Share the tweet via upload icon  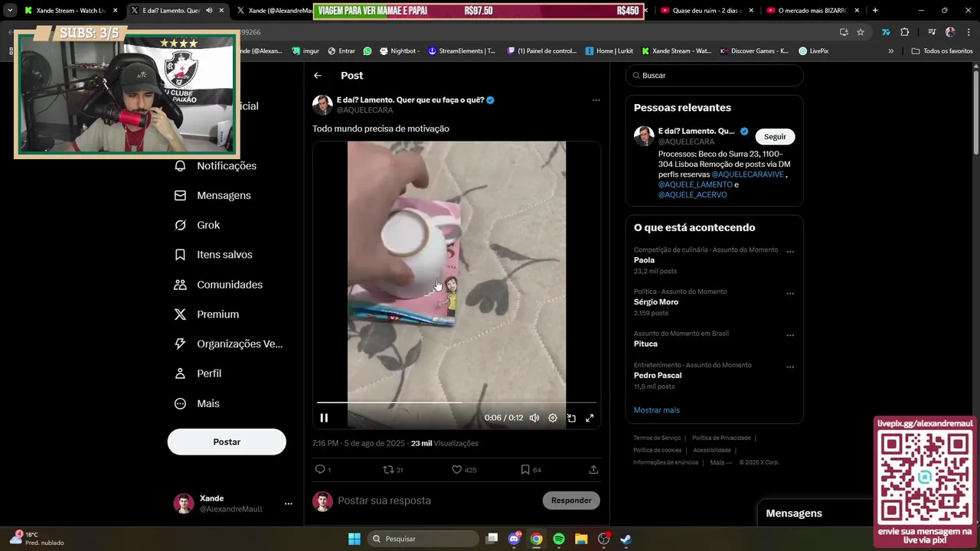593,469
